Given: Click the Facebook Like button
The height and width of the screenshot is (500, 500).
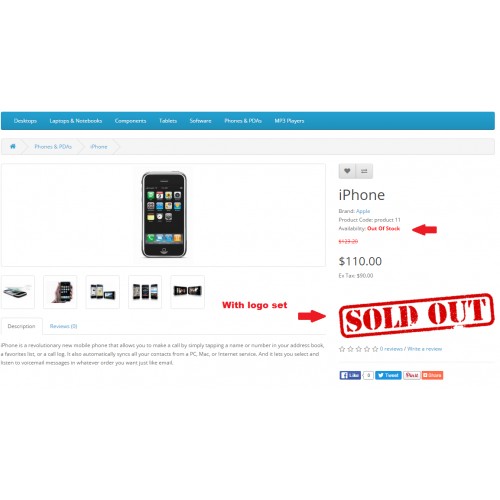Looking at the screenshot, I should point(350,375).
